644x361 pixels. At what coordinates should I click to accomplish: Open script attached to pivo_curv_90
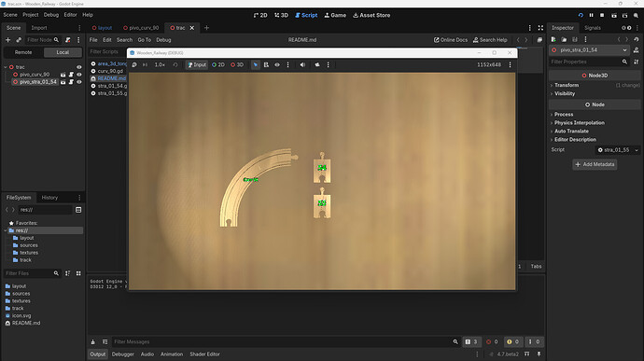pyautogui.click(x=71, y=75)
